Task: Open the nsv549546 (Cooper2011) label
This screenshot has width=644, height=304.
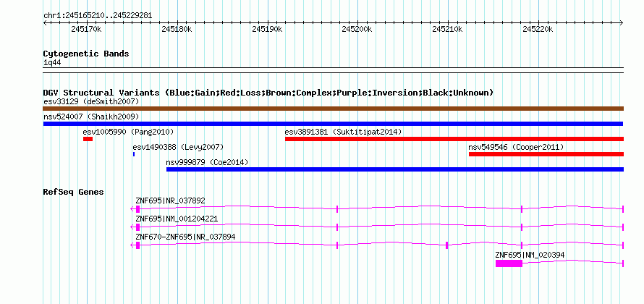Action: [516, 147]
